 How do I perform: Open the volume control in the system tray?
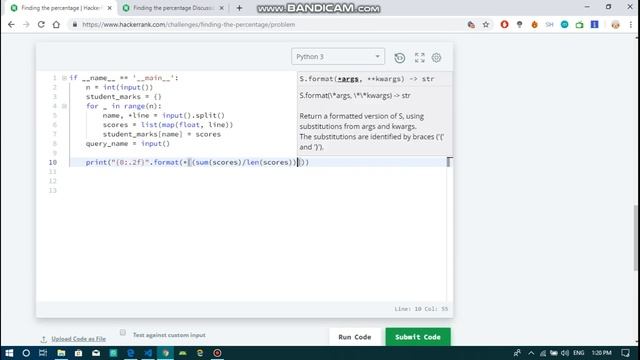(x=565, y=353)
